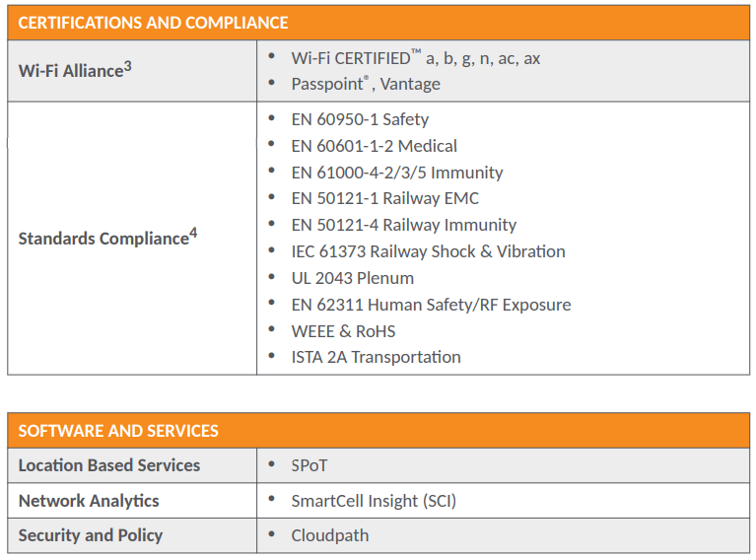Click the Wi-Fi CERTIFIED a, b, g, n, ac, ax text
756x560 pixels.
click(x=415, y=58)
